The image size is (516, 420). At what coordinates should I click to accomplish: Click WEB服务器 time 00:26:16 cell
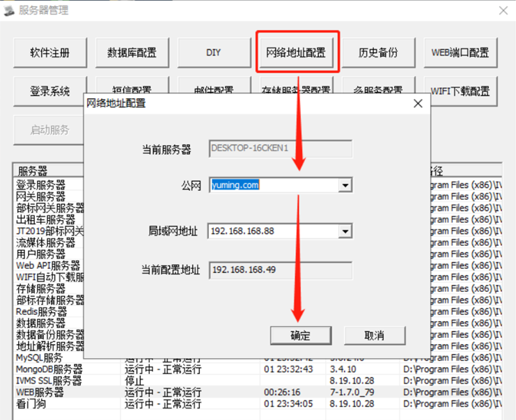(282, 392)
